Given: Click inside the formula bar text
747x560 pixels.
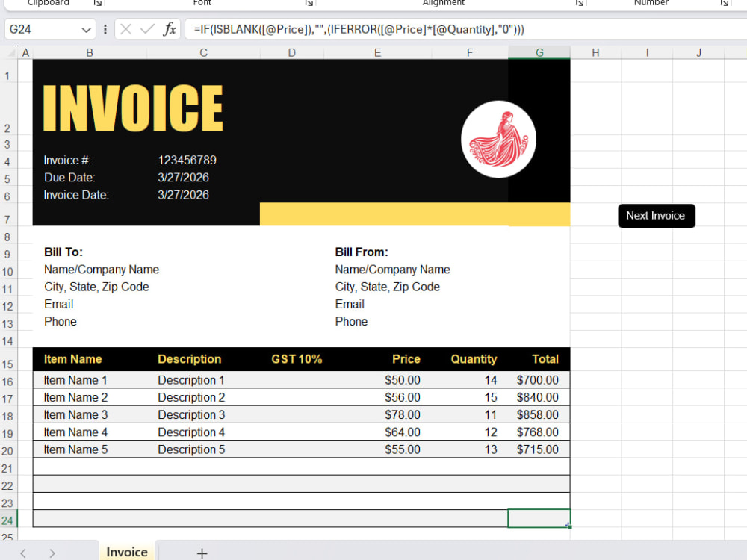Looking at the screenshot, I should [x=359, y=30].
